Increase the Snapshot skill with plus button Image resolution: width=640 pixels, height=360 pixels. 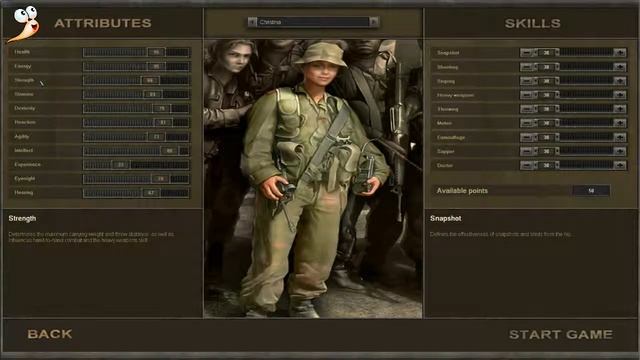pyautogui.click(x=620, y=53)
